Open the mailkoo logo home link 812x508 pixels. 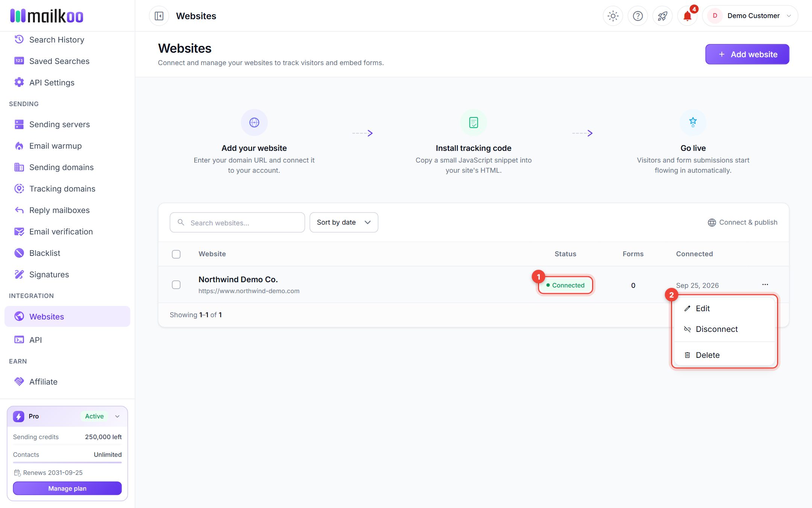pyautogui.click(x=47, y=16)
